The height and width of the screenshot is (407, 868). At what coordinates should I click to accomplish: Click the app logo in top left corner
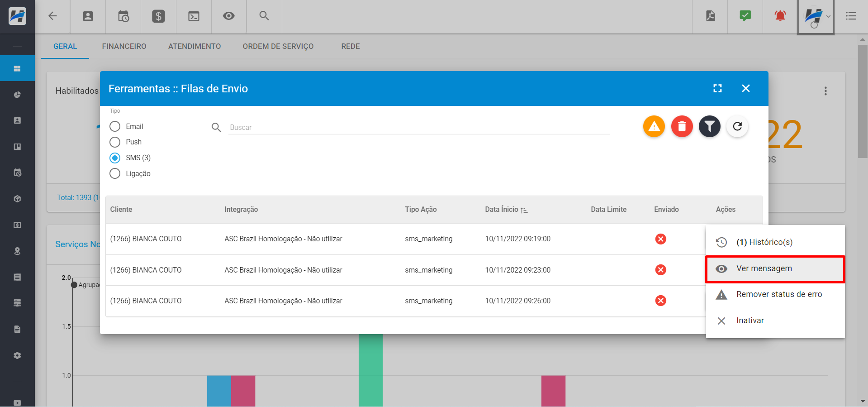[x=17, y=16]
